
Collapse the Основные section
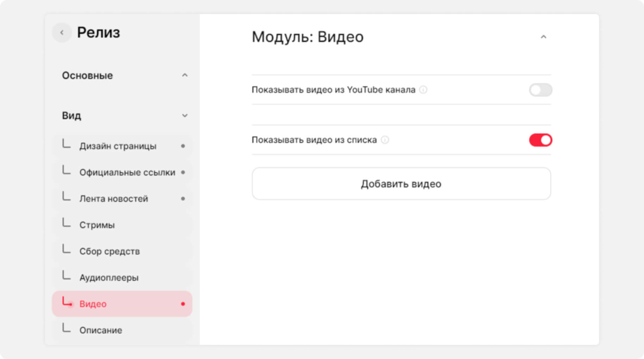[185, 75]
